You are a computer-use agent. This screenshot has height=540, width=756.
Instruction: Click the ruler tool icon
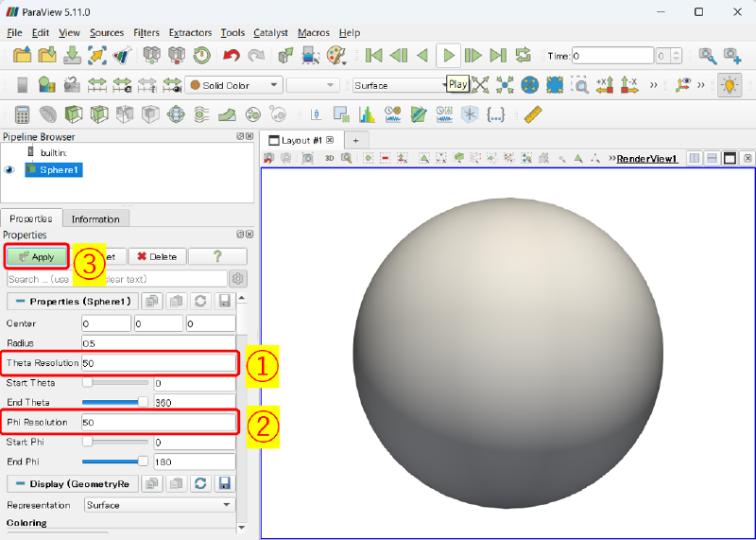532,114
